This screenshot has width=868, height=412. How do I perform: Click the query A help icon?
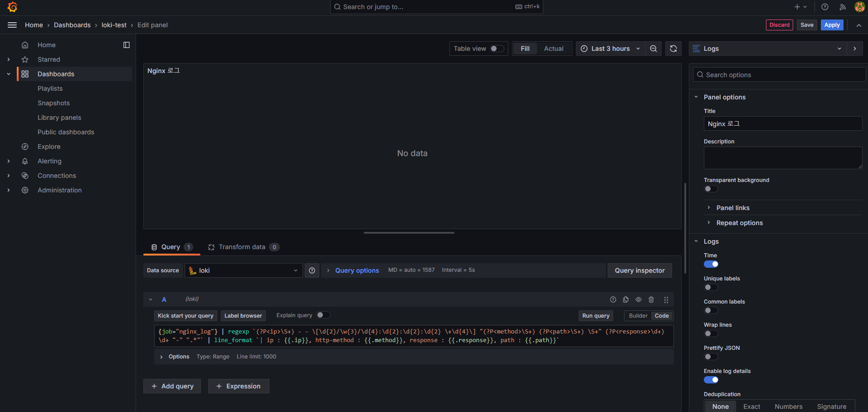point(613,299)
